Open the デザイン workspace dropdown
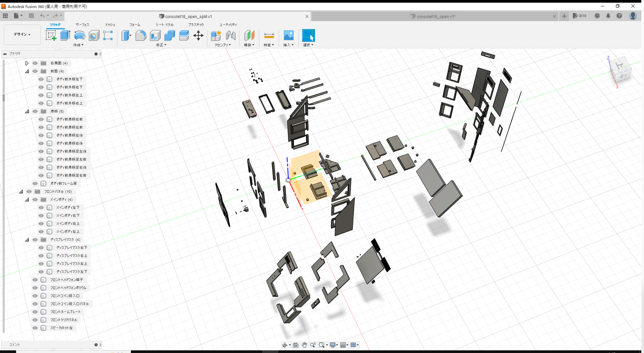The image size is (644, 353). [21, 34]
